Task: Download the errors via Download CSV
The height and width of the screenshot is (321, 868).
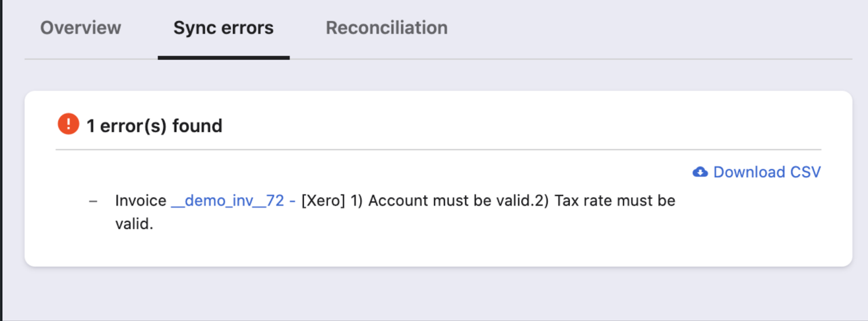Action: [x=767, y=172]
